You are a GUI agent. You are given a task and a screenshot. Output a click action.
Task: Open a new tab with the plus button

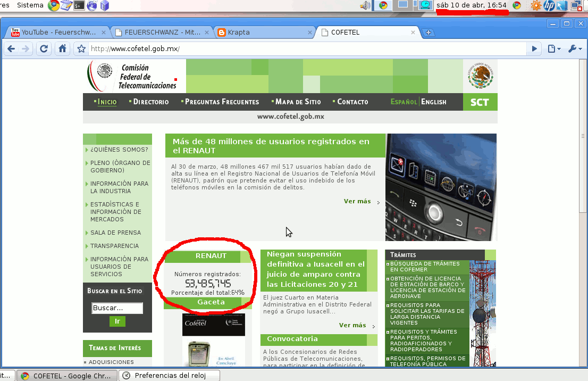point(429,32)
